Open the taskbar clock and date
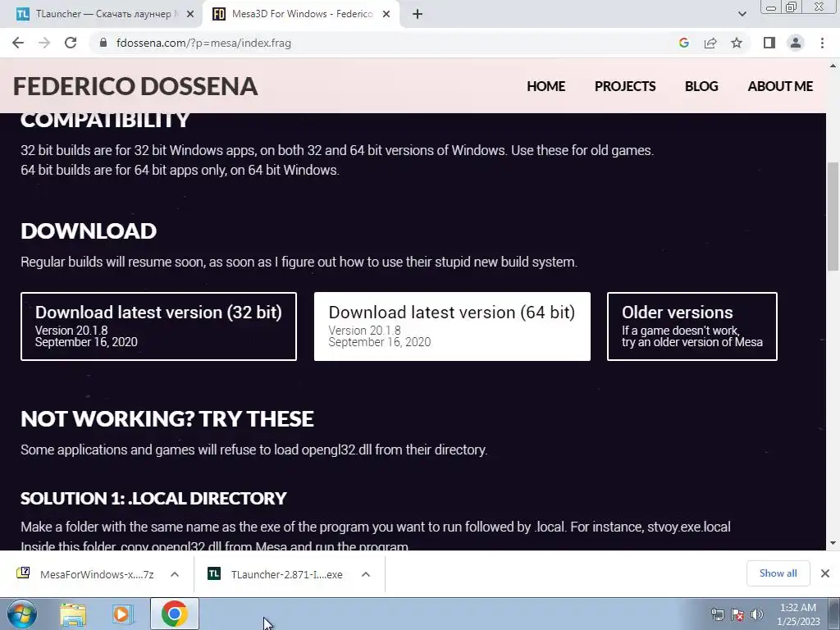The image size is (840, 630). coord(797,614)
